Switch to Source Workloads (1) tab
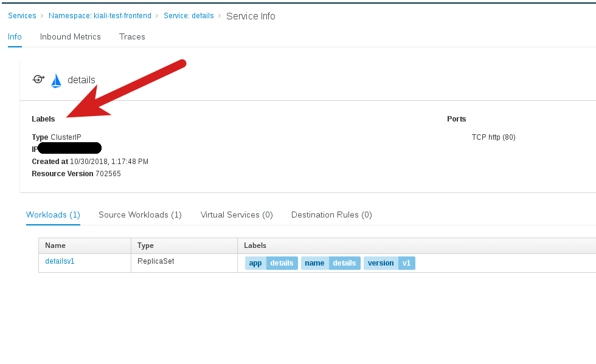Screen dimensions: 596x364 click(140, 215)
